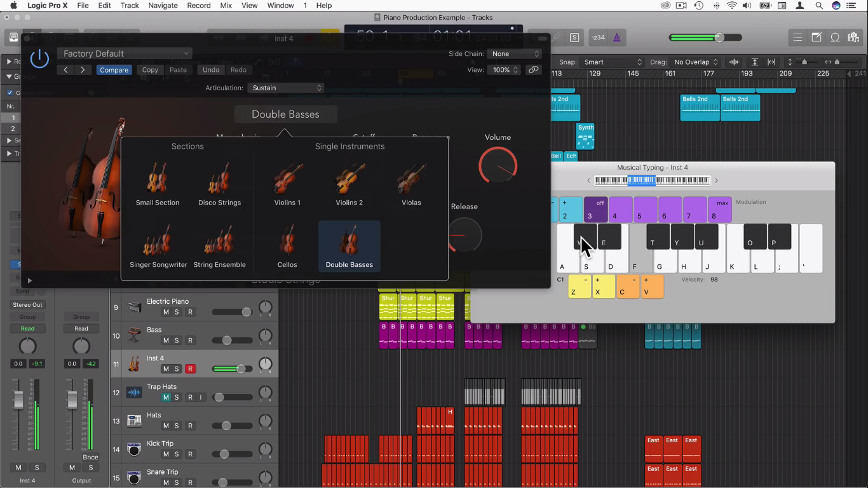Open the Window menu
This screenshot has width=868, height=488.
click(280, 6)
